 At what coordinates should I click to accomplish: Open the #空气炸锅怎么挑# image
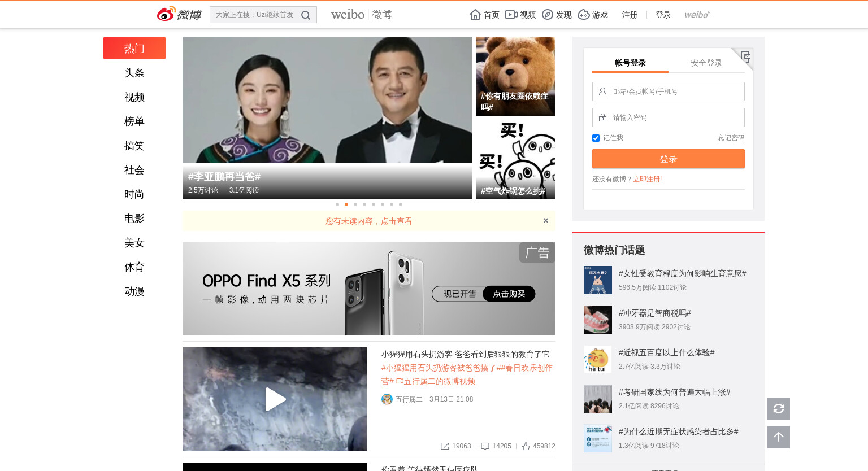tap(516, 160)
